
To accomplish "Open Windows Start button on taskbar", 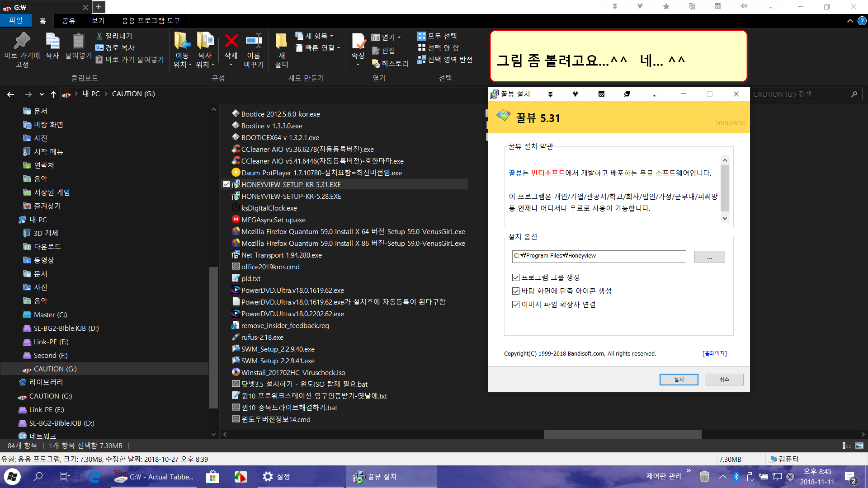I will (12, 477).
